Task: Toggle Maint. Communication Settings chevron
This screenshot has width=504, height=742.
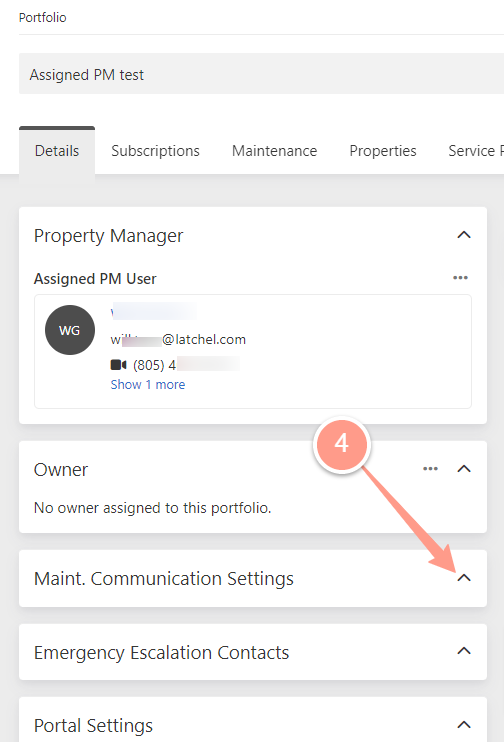Action: pos(464,578)
